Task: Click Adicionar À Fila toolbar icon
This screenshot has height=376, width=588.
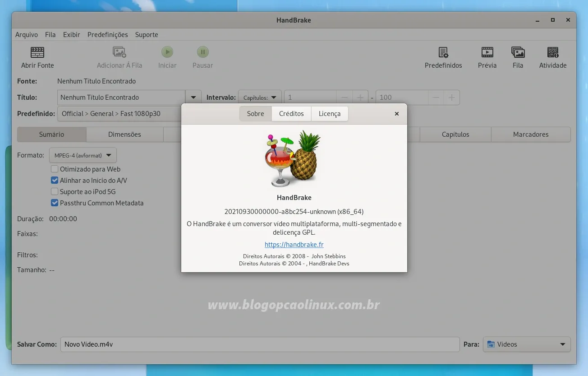Action: tap(119, 52)
